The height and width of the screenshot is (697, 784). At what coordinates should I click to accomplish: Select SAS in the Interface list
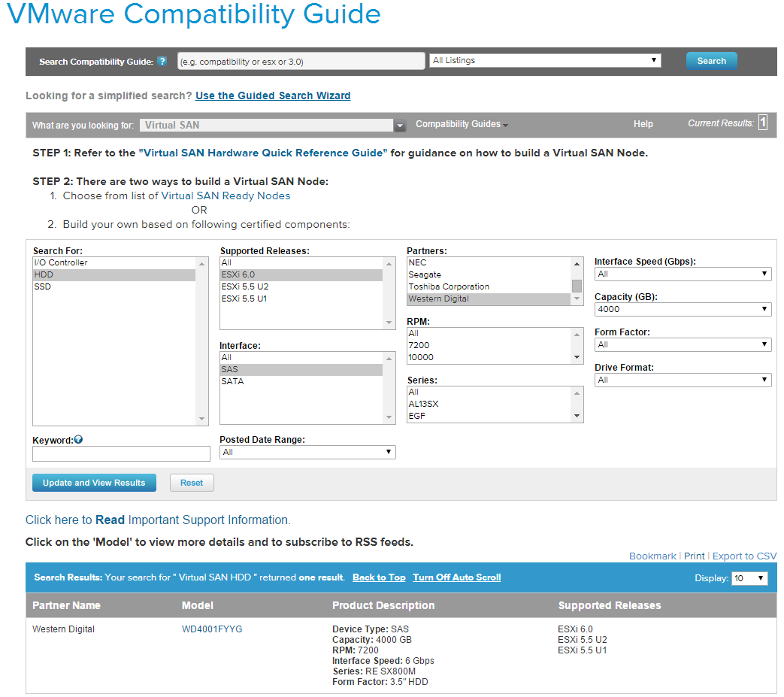301,369
